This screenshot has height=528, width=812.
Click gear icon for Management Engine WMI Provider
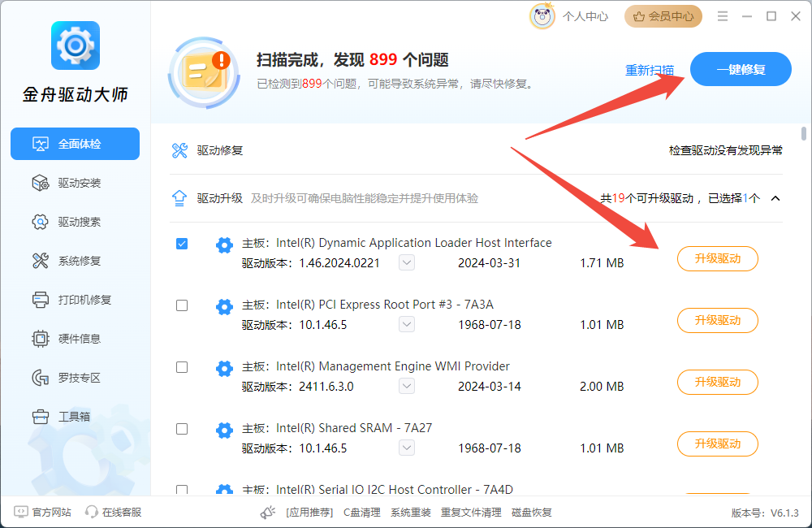(224, 369)
